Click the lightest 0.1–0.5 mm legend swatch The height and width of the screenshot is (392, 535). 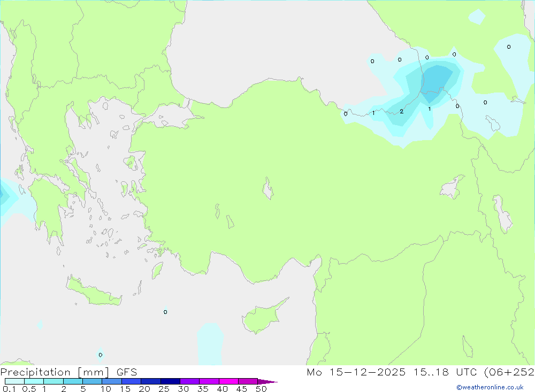(14, 381)
